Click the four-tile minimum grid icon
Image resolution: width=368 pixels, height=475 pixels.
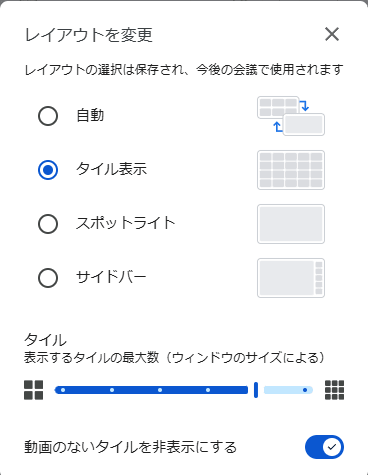point(34,390)
